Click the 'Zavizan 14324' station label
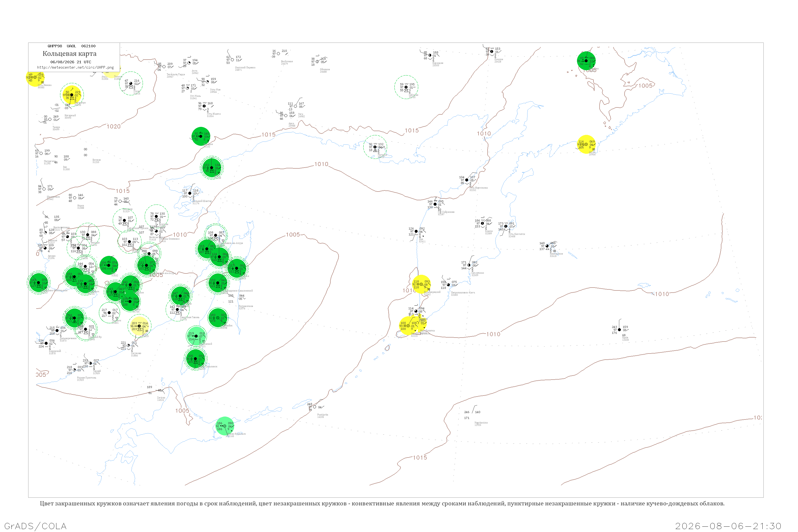Viewport: 798px width, 532px height. tap(161, 399)
